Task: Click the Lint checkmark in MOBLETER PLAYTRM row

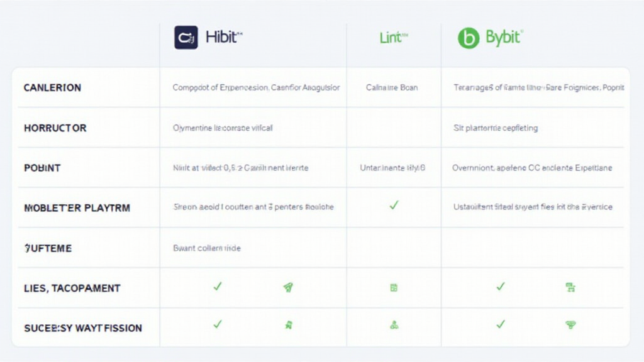Action: point(394,205)
